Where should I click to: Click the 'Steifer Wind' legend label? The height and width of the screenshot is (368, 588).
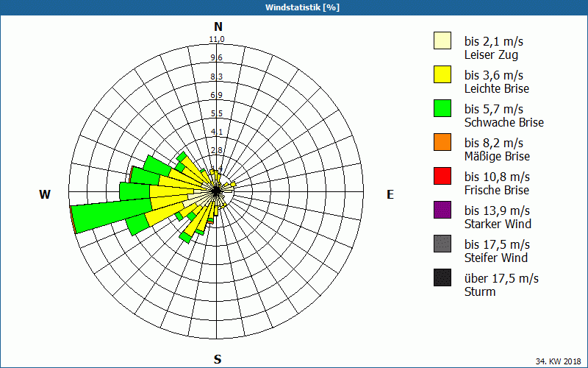(x=496, y=258)
